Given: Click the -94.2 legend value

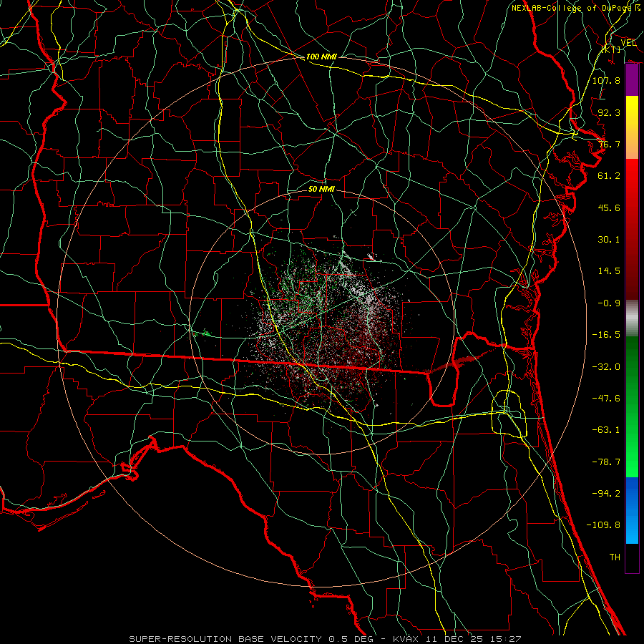Looking at the screenshot, I should tap(606, 493).
